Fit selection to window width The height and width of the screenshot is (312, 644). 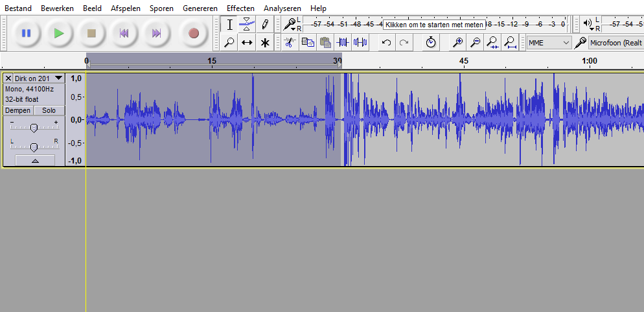coord(492,42)
